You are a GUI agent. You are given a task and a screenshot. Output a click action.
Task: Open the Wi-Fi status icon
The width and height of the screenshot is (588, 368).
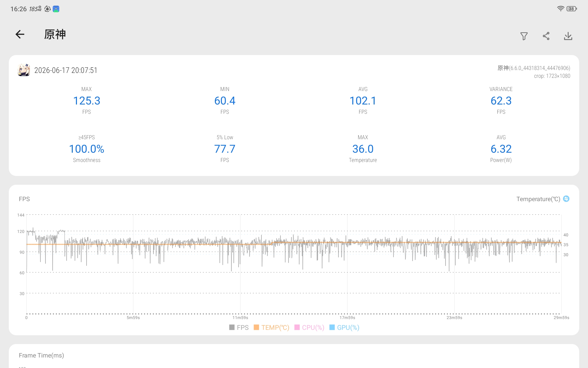coord(561,9)
